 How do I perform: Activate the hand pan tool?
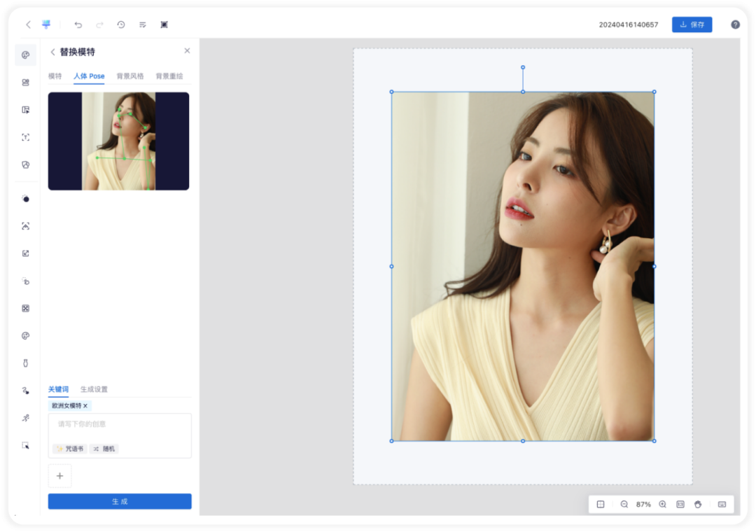(x=698, y=504)
